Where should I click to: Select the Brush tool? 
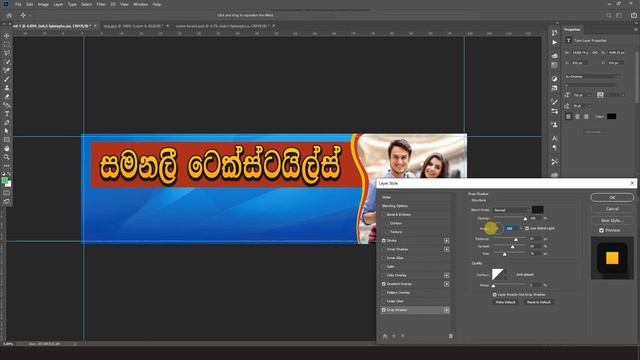point(7,79)
